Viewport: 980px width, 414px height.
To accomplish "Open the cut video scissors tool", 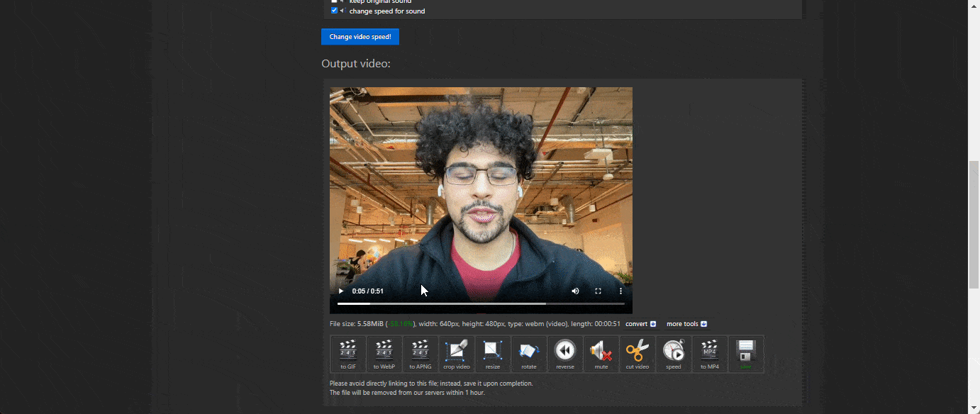I will (637, 354).
